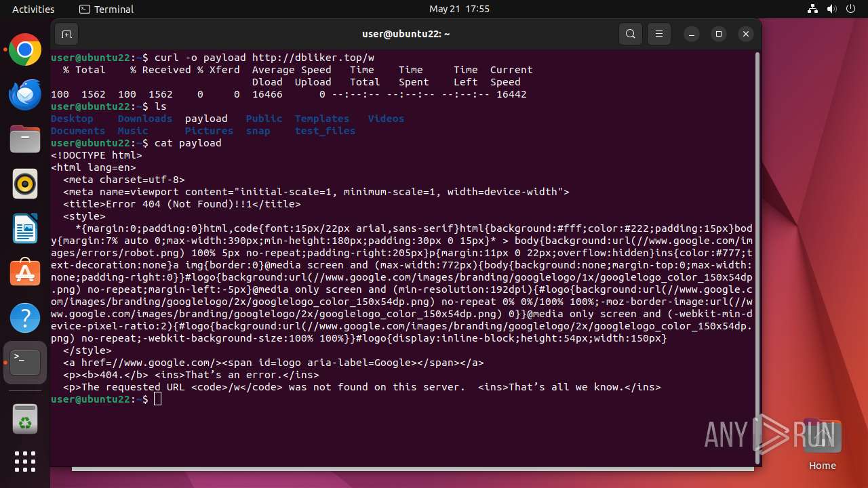Open the Home folder on the desktop
The width and height of the screenshot is (868, 488).
pyautogui.click(x=822, y=444)
